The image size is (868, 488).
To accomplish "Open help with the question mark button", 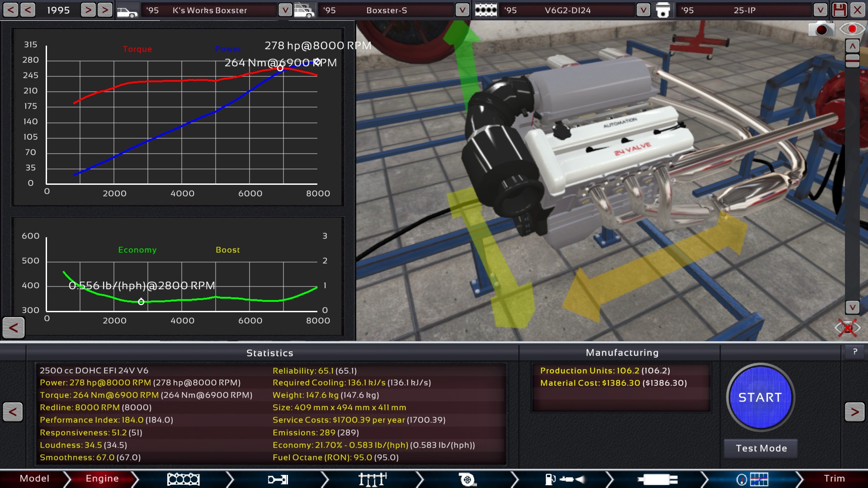I will pyautogui.click(x=855, y=352).
